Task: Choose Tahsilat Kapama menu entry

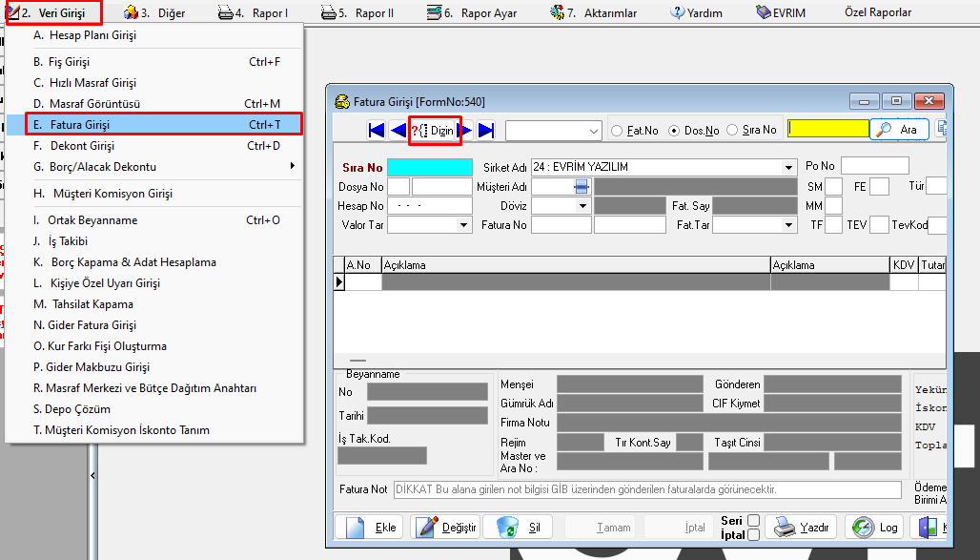Action: point(153,304)
